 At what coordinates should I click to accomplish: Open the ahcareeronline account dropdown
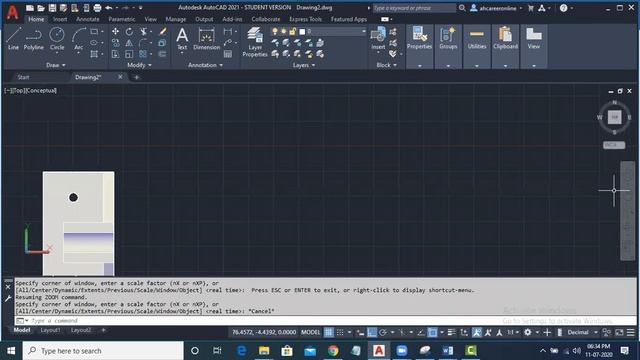(x=496, y=8)
